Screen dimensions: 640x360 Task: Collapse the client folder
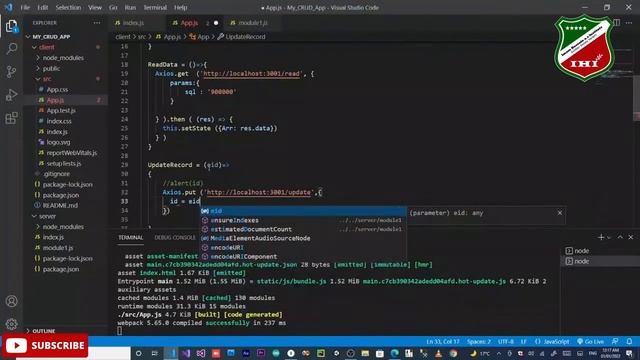pyautogui.click(x=46, y=47)
